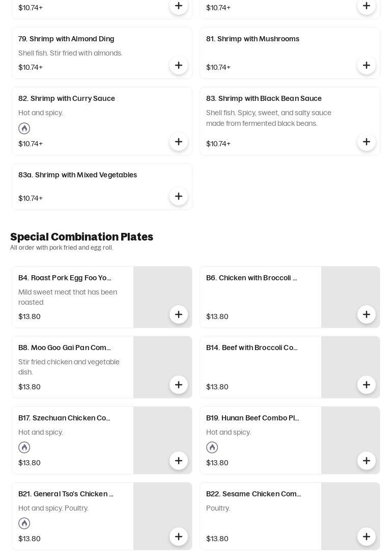This screenshot has width=392, height=558.
Task: Add Shrimp with Black Bean Sauce
Action: coord(367,142)
